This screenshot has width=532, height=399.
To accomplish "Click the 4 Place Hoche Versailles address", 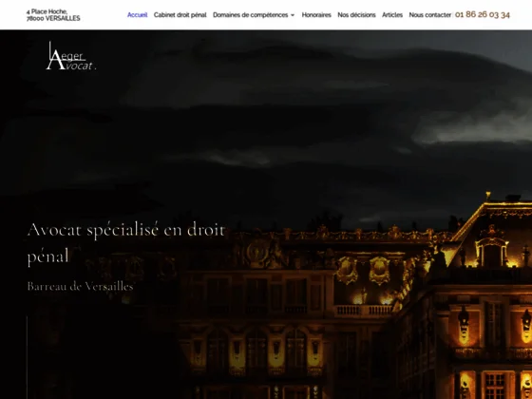I will point(53,15).
